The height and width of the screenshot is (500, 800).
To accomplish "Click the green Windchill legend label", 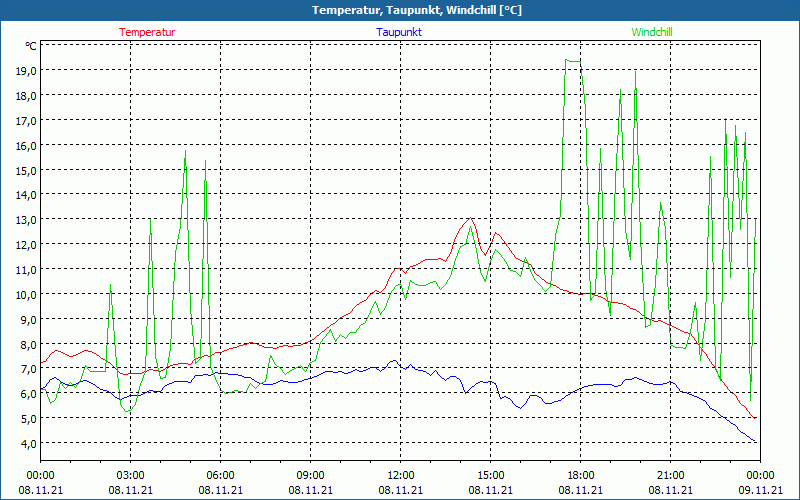I will [x=652, y=32].
